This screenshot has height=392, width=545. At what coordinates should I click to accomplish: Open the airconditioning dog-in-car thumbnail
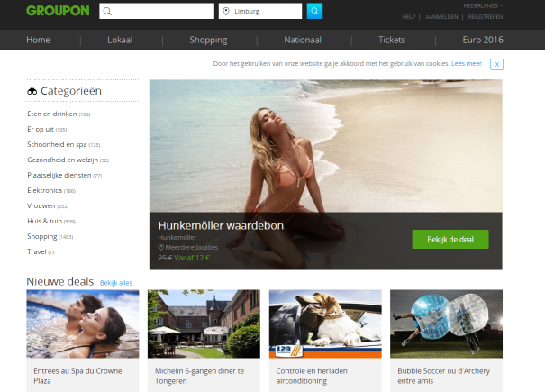click(325, 324)
